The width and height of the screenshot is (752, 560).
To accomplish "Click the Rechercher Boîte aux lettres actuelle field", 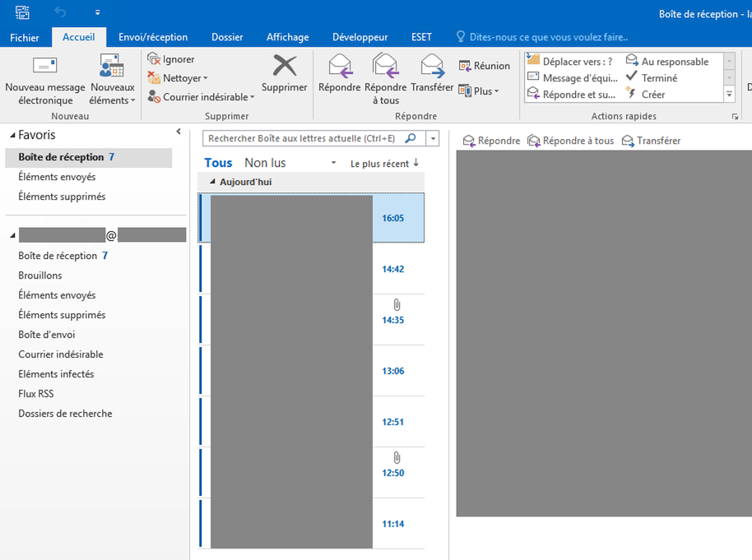I will click(302, 138).
